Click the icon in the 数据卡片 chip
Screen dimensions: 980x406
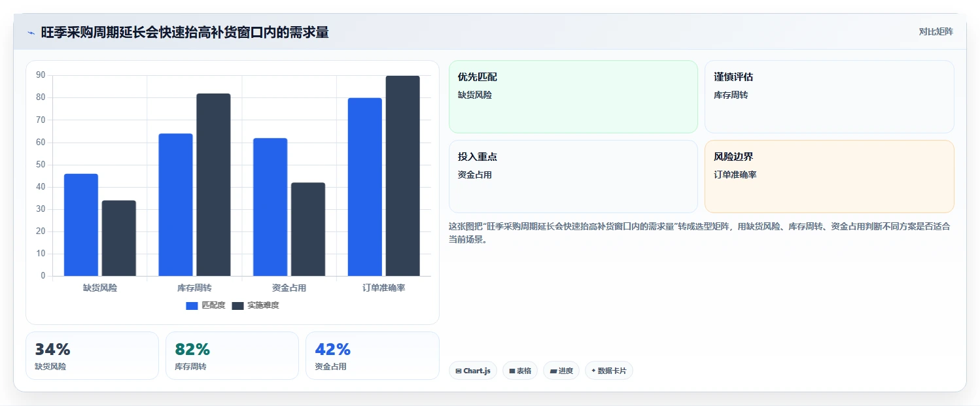(x=593, y=370)
